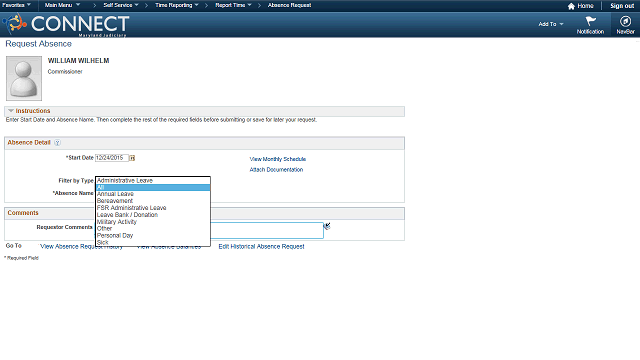
Task: Open the View Monthly Schedule link
Action: click(x=278, y=159)
